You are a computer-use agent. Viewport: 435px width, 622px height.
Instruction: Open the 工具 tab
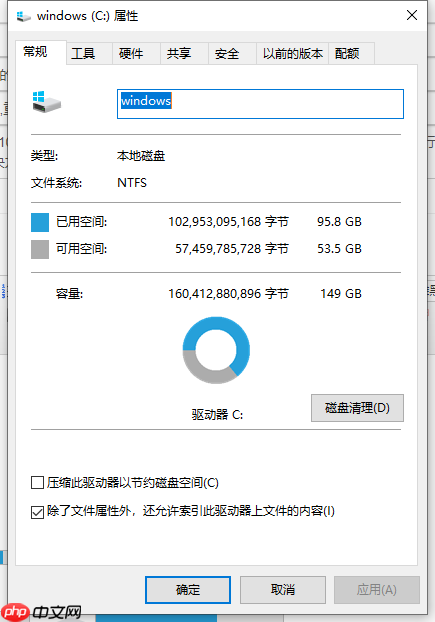pos(89,54)
